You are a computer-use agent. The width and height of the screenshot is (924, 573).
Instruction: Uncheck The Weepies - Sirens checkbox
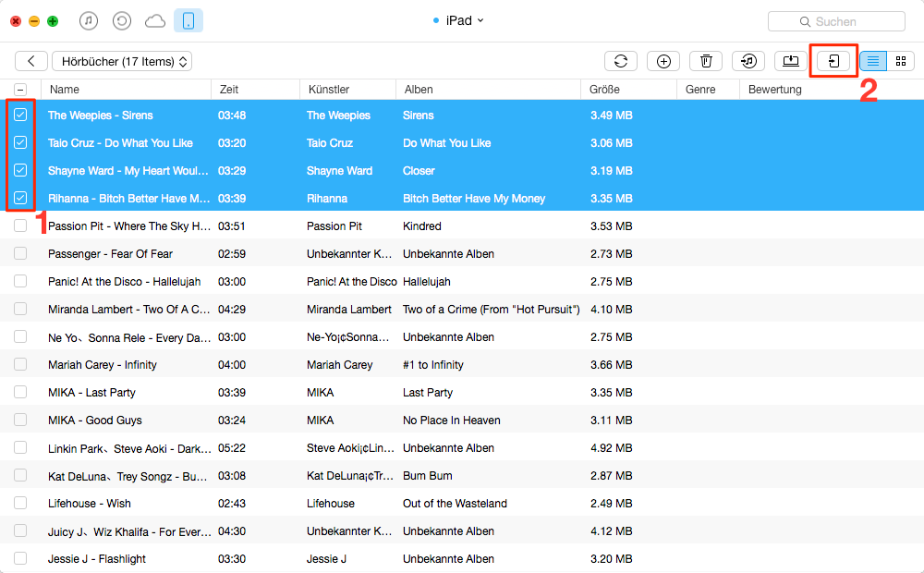point(20,115)
